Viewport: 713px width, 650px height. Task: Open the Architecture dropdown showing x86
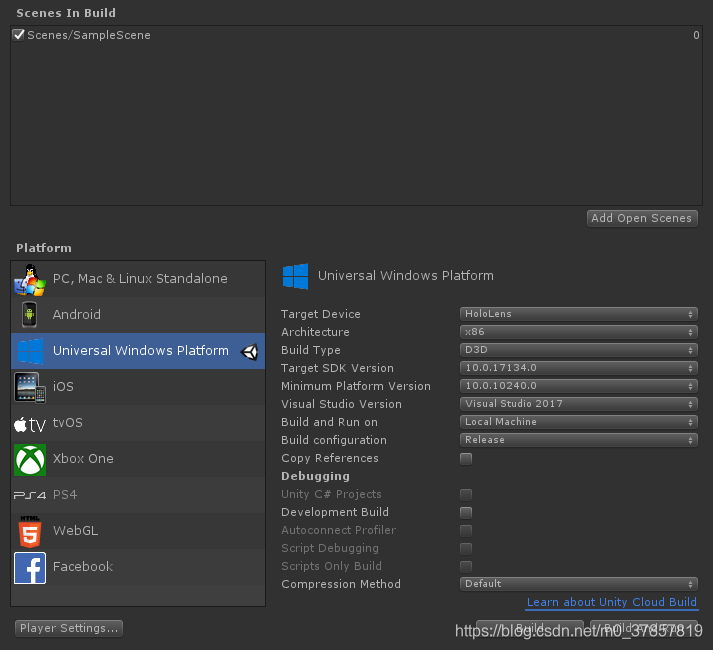click(578, 332)
